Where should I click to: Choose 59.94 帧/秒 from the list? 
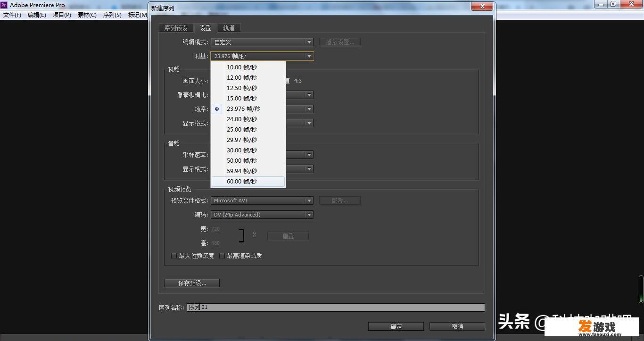tap(248, 171)
